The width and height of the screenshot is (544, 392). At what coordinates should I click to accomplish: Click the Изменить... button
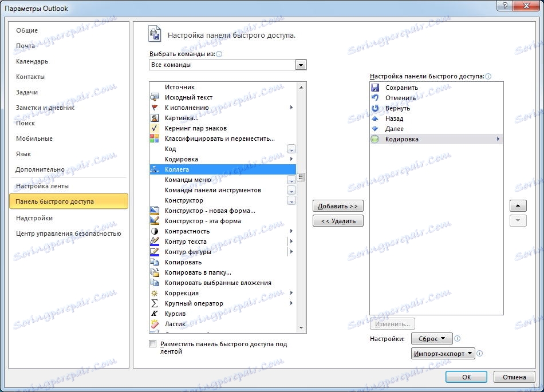(x=392, y=324)
